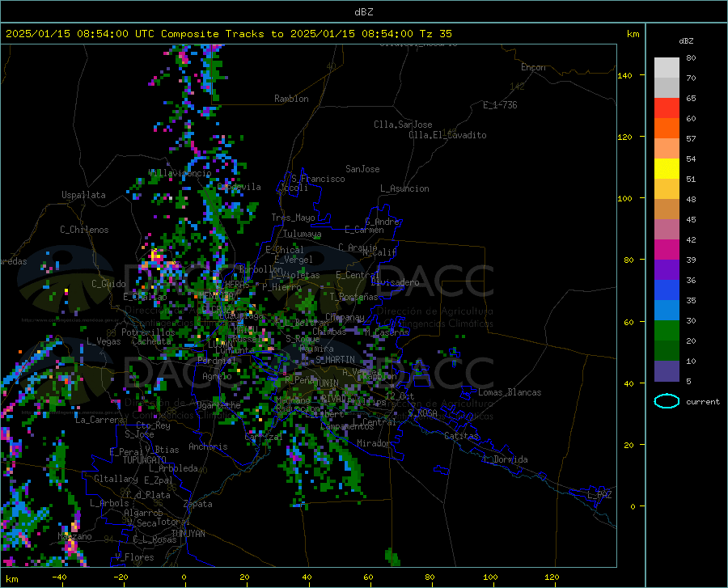Click the La_Carrera place label
The height and width of the screenshot is (588, 728).
99,420
